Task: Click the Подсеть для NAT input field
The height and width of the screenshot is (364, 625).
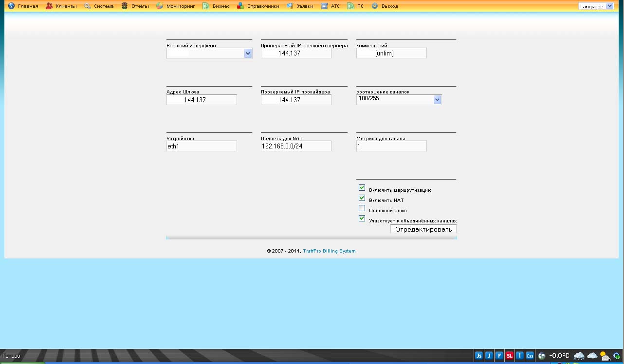Action: click(296, 146)
